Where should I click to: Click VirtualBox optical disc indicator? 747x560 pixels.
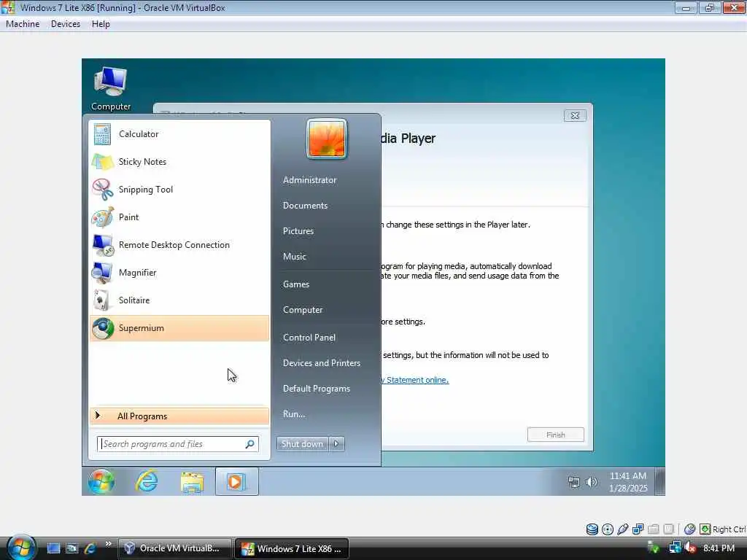point(608,529)
